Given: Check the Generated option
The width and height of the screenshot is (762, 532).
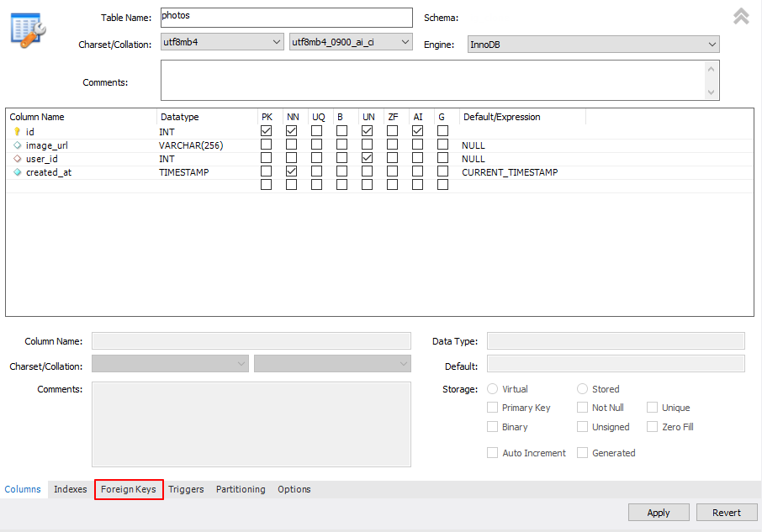Looking at the screenshot, I should (582, 452).
